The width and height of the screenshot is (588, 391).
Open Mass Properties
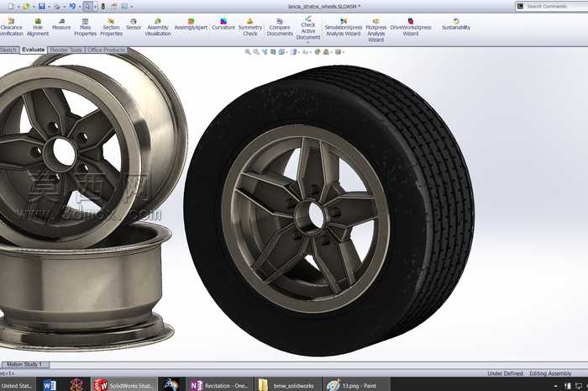click(x=85, y=27)
